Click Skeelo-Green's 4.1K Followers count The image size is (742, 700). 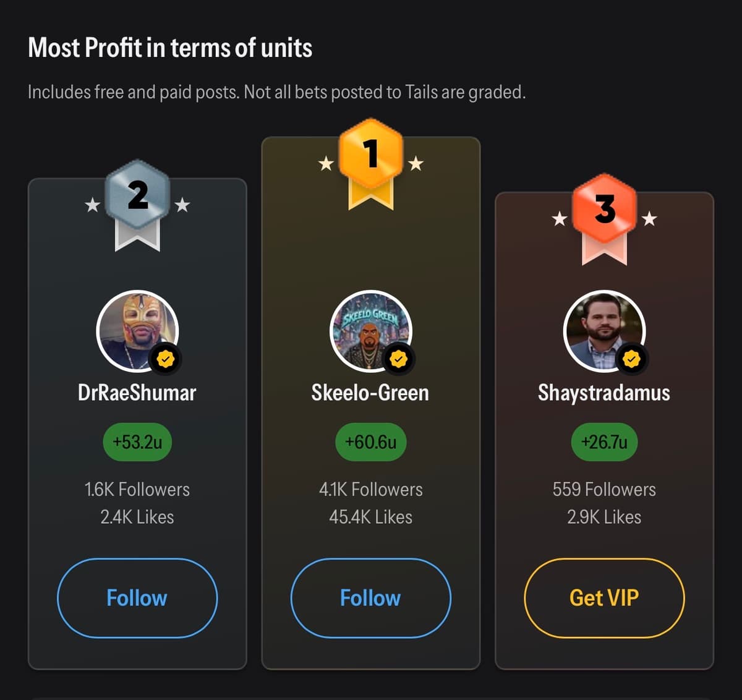coord(370,490)
